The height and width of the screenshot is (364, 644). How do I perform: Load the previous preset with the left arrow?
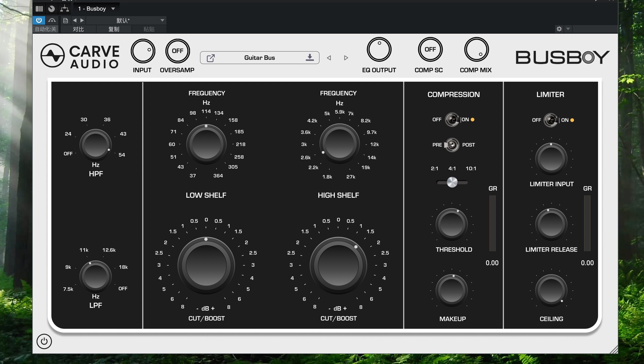point(329,58)
